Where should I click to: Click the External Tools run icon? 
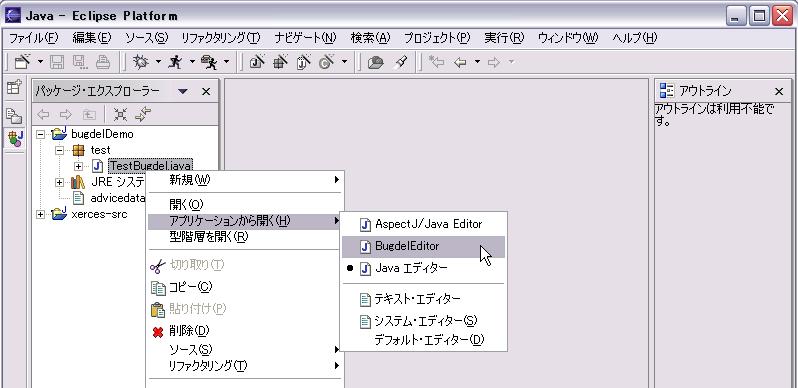point(209,62)
